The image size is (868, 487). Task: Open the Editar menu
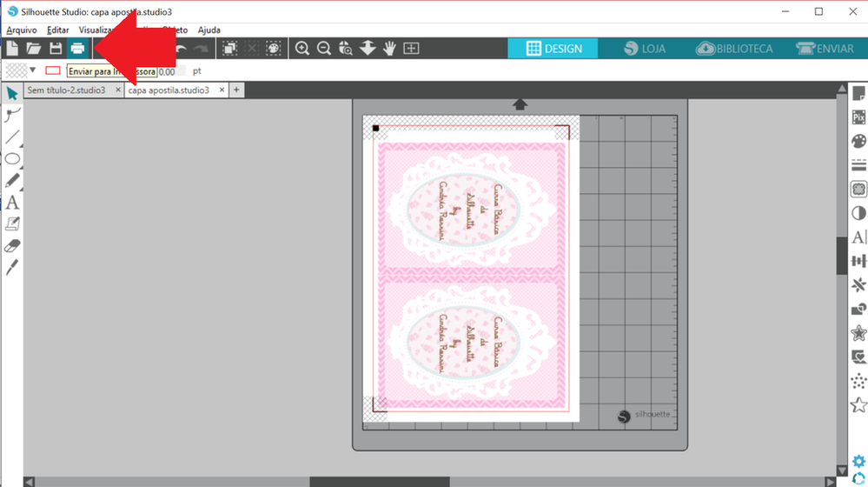(57, 30)
